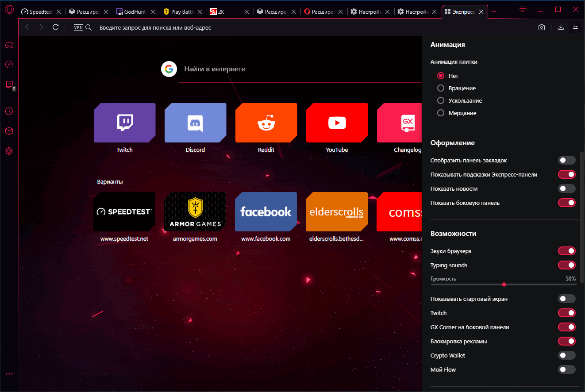Open Extensions cube icon in sidebar
This screenshot has height=392, width=585.
pos(9,131)
